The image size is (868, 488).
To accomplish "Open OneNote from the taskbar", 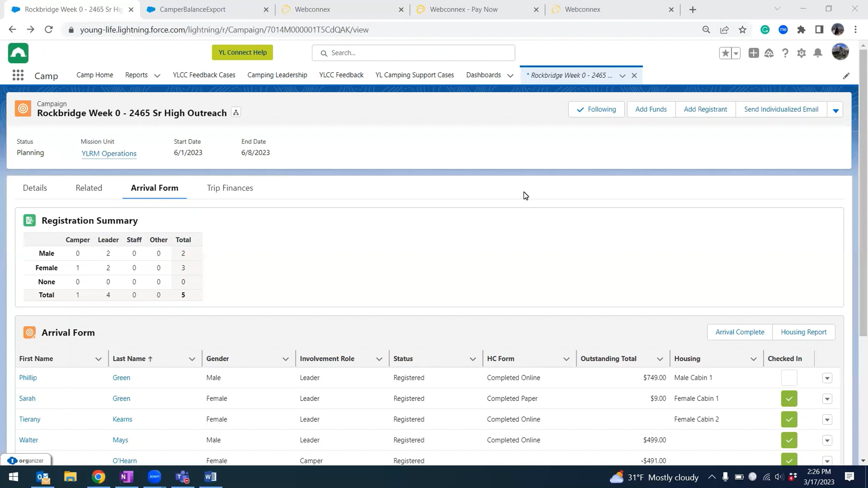I will (127, 477).
